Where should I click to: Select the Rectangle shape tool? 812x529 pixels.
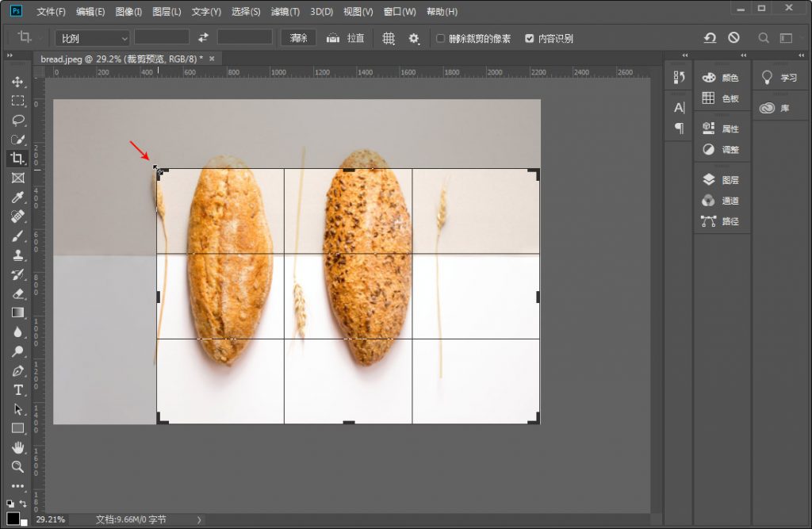click(x=17, y=428)
